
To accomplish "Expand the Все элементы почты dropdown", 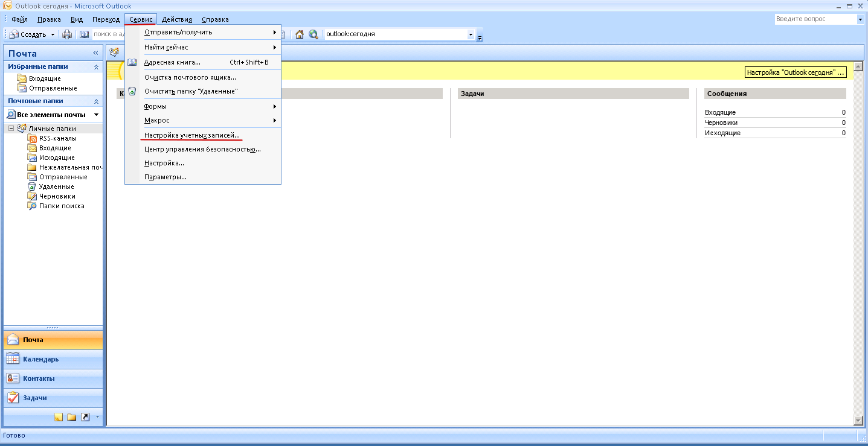I will tap(96, 115).
